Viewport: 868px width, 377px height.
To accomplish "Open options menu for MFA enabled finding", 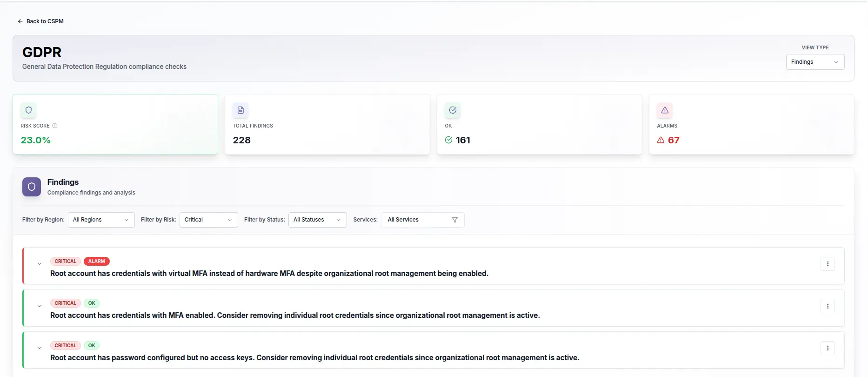I will tap(828, 306).
